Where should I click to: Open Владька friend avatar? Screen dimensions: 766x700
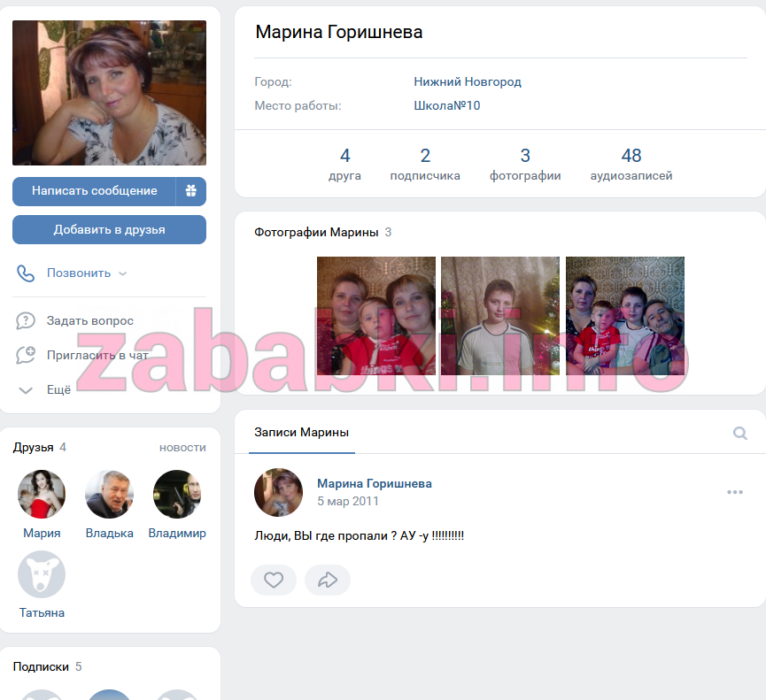click(110, 494)
